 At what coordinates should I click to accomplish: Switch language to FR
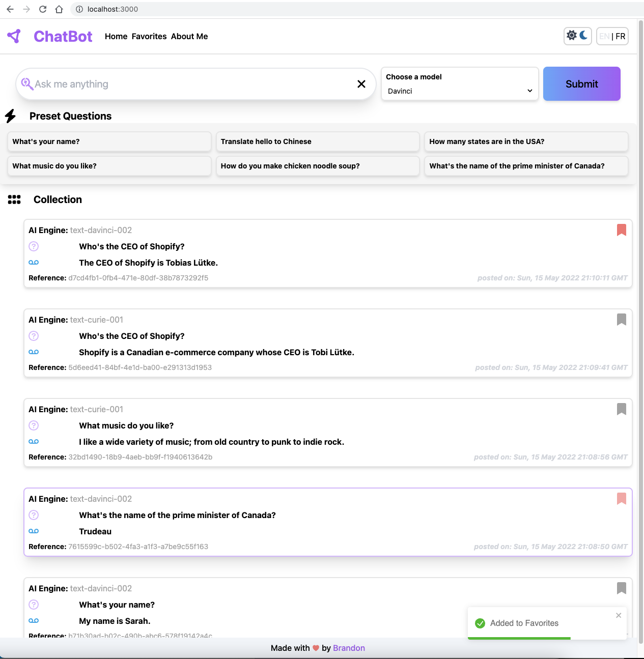click(x=620, y=36)
